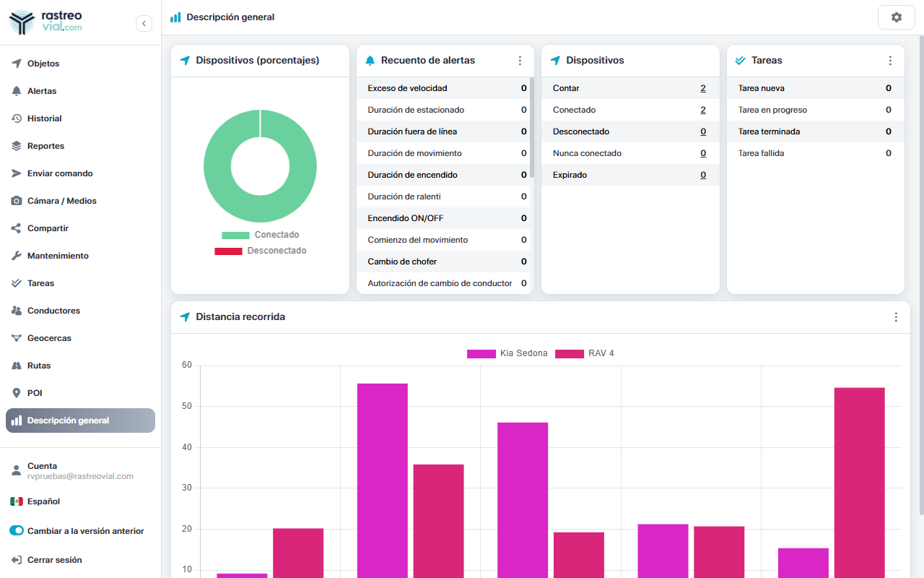The image size is (924, 578).
Task: Click the Reportes layers icon
Action: (x=17, y=146)
